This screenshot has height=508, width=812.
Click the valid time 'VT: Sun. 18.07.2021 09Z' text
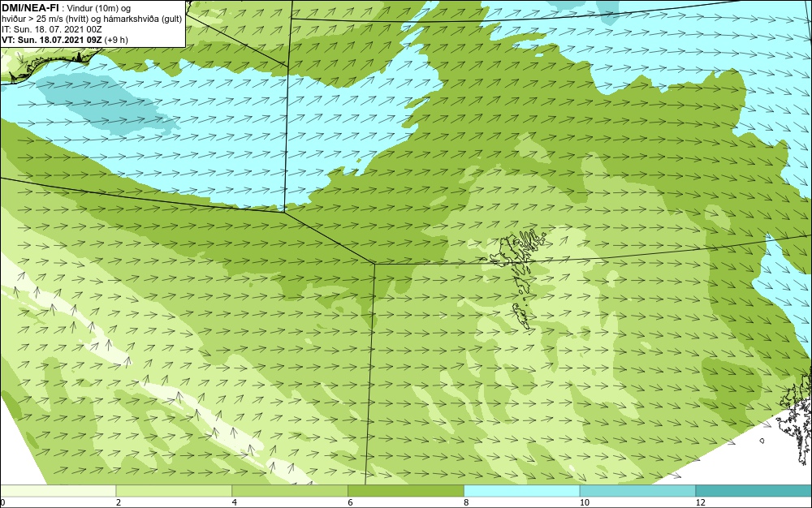52,40
